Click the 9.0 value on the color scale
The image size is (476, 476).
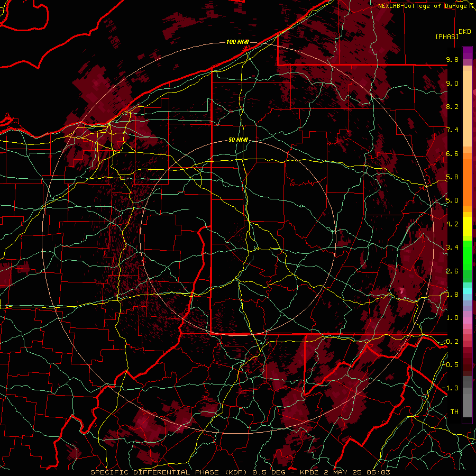(452, 83)
